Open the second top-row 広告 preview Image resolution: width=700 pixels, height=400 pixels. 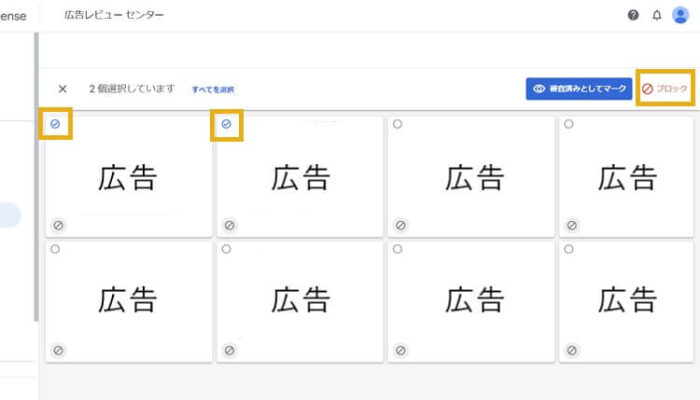tap(300, 177)
